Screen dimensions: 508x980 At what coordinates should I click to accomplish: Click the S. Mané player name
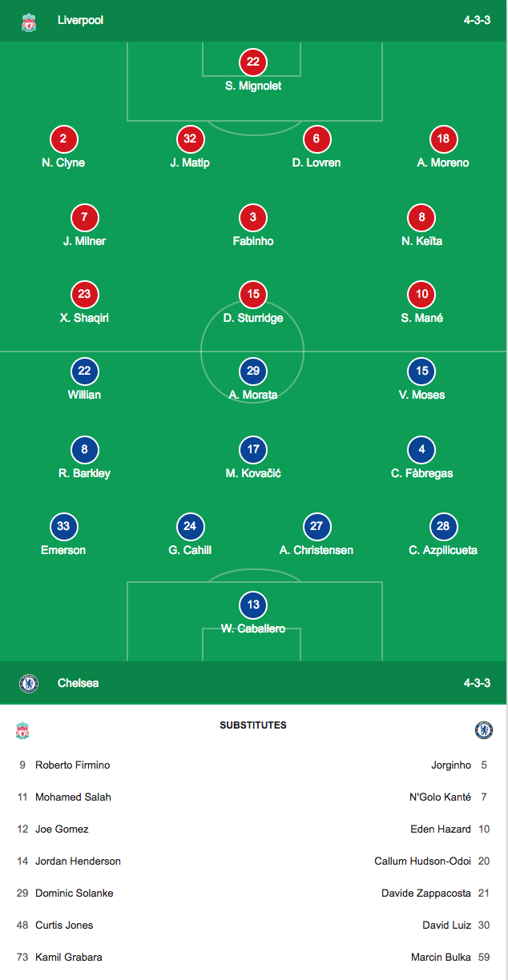tap(422, 318)
